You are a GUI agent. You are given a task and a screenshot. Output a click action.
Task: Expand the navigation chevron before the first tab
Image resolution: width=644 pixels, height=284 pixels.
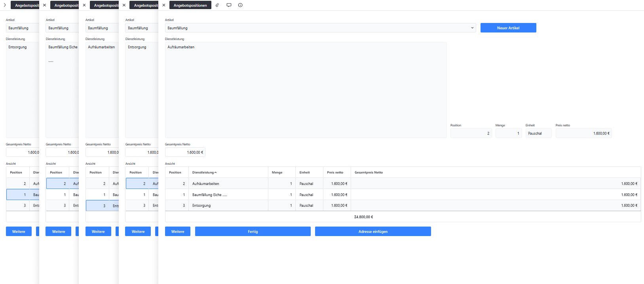coord(5,5)
